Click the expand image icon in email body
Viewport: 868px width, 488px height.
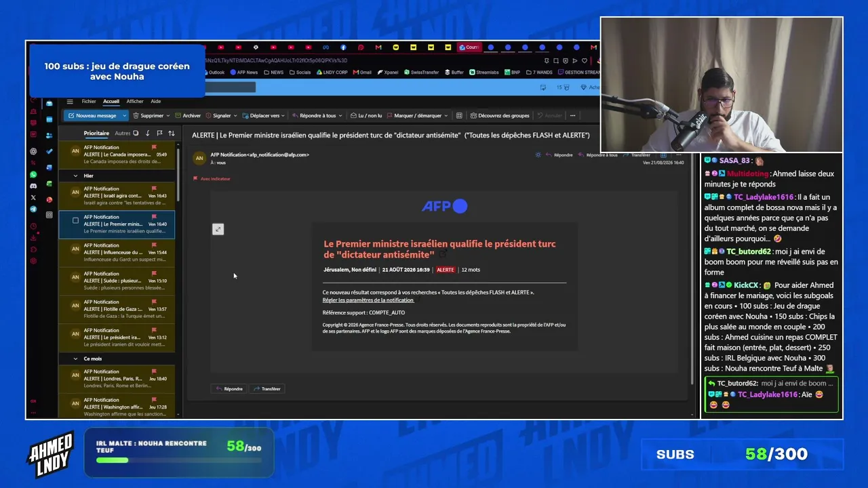tap(218, 229)
